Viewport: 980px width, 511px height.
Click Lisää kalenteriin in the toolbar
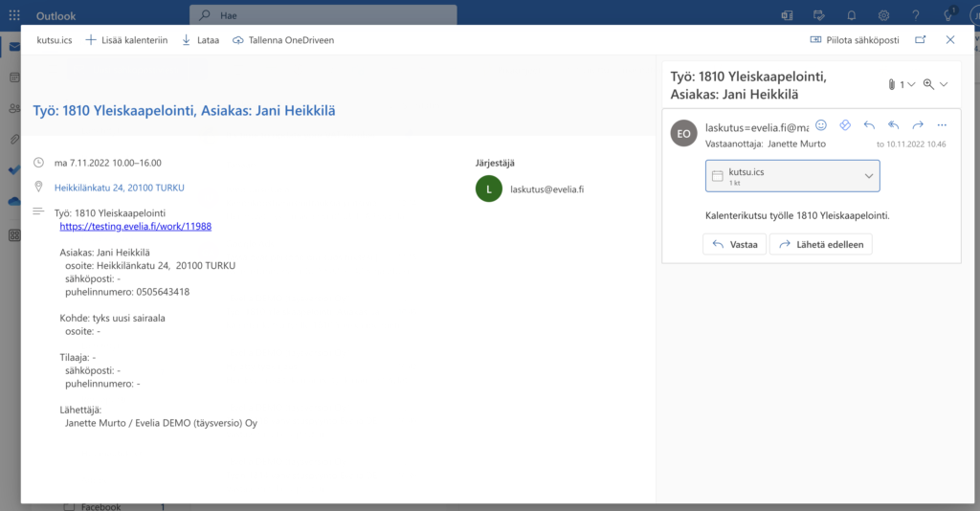126,40
